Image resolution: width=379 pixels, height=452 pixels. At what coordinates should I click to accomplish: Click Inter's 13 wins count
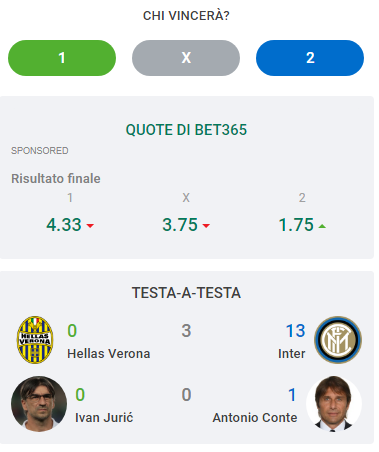[x=295, y=331]
